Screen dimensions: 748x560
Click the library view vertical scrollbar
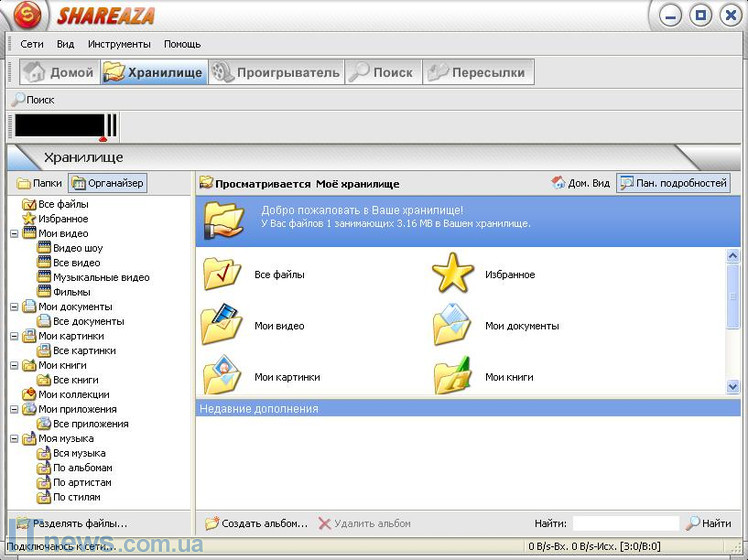point(733,320)
